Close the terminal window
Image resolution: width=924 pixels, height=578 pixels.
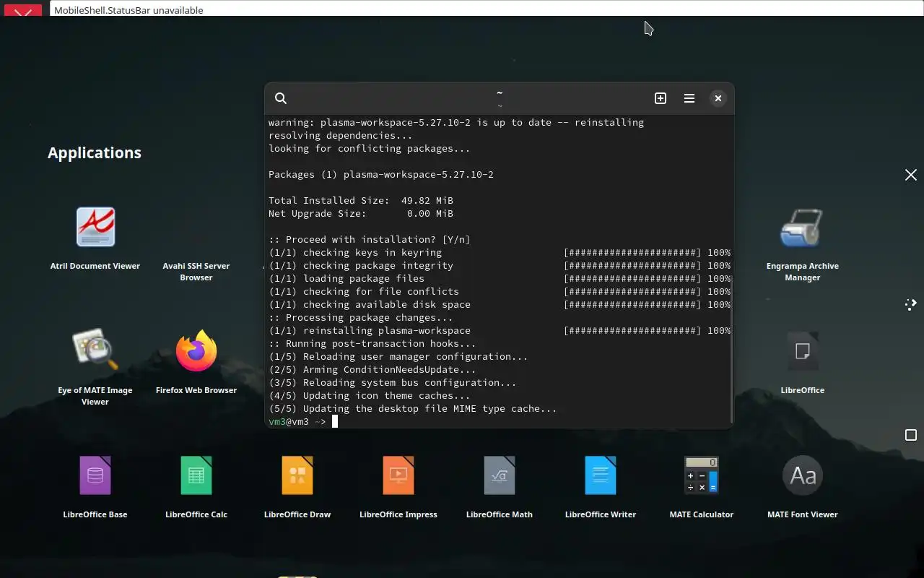tap(718, 98)
